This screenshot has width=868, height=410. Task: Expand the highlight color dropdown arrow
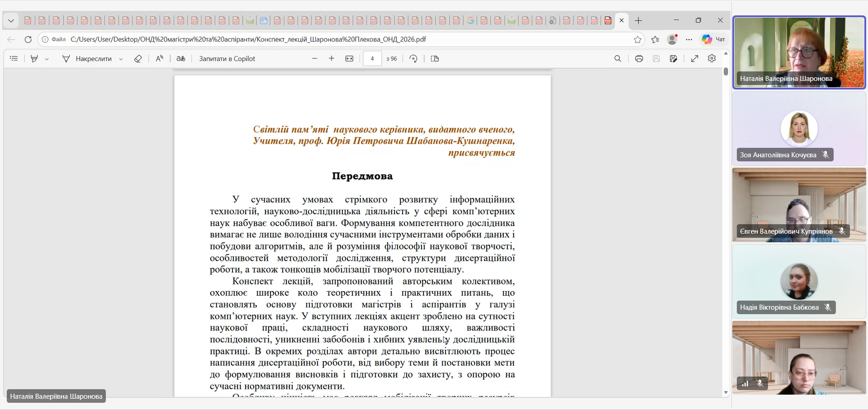(47, 59)
